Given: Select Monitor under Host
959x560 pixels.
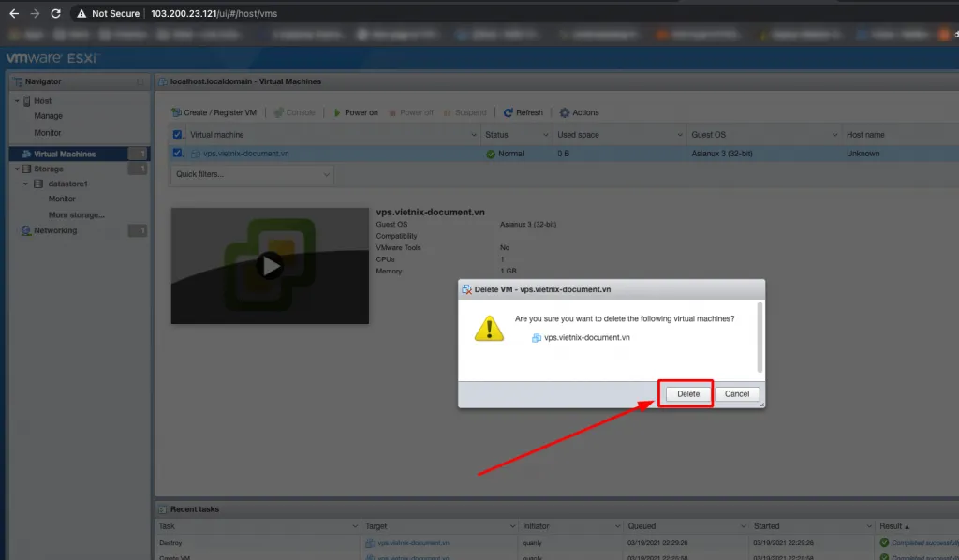Looking at the screenshot, I should (x=48, y=133).
